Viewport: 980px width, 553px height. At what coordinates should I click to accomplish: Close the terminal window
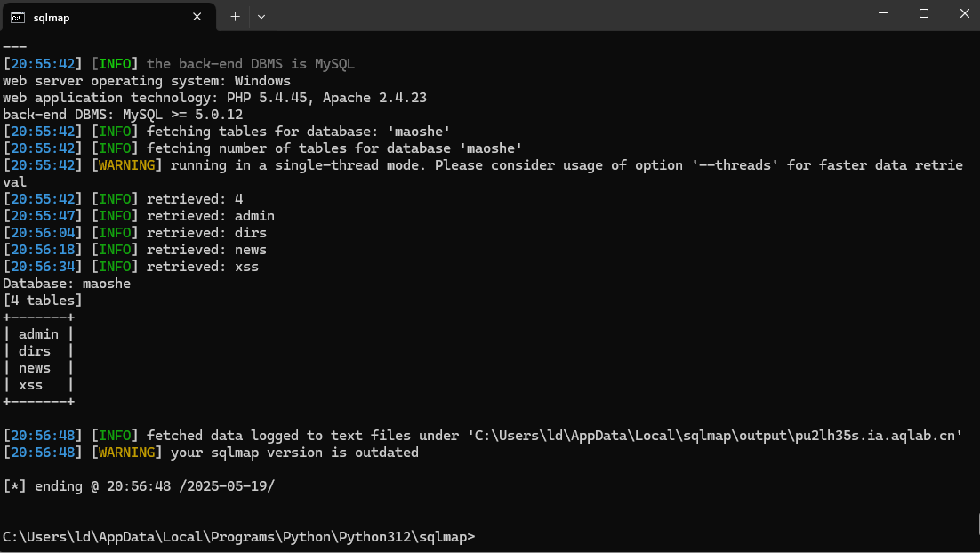coord(964,13)
